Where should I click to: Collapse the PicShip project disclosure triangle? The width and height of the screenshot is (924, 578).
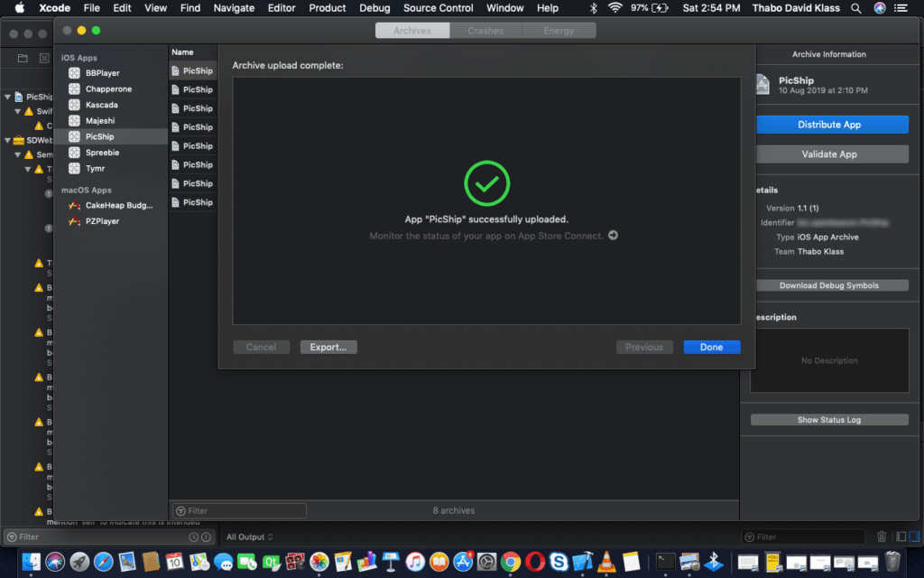tap(7, 97)
